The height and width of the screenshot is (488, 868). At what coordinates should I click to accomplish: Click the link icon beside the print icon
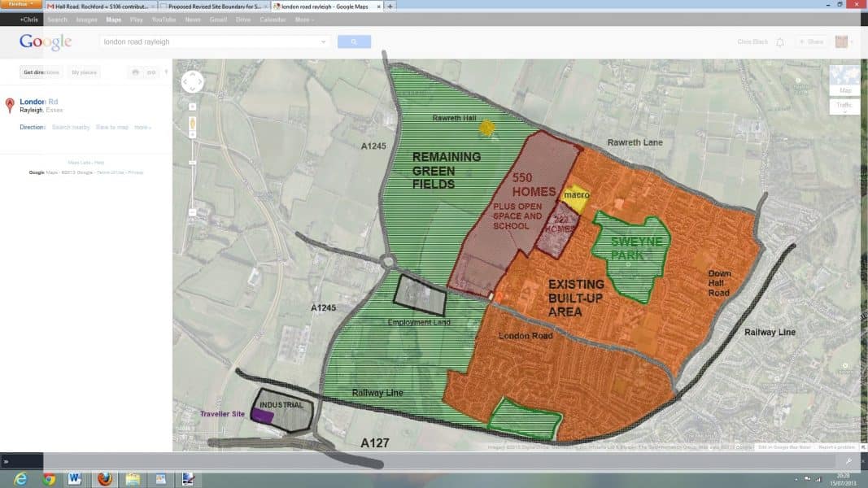[x=151, y=72]
